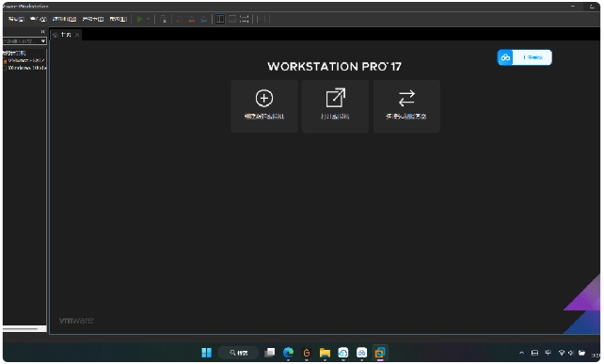Open Microsoft Edge from the taskbar
Image resolution: width=604 pixels, height=364 pixels.
coord(288,353)
